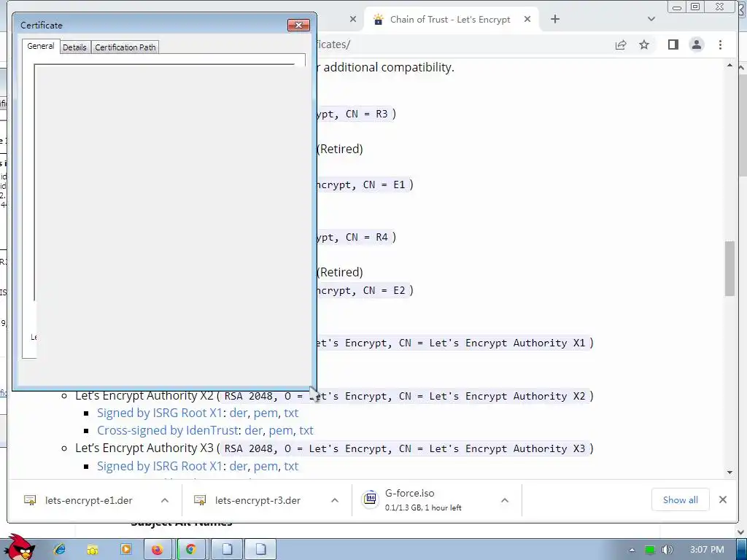Select the Chain of Trust - Let's Encrypt tab

pos(450,20)
